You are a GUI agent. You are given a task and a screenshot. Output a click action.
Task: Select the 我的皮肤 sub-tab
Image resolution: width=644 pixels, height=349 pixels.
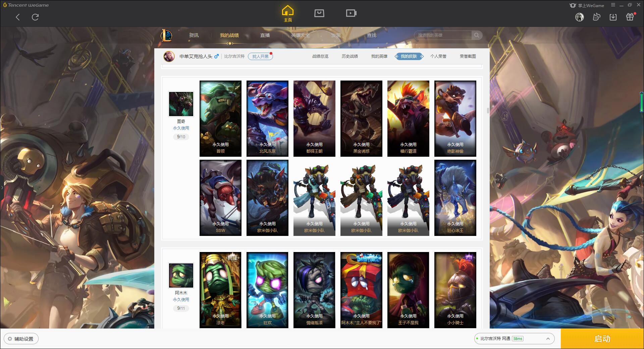409,56
